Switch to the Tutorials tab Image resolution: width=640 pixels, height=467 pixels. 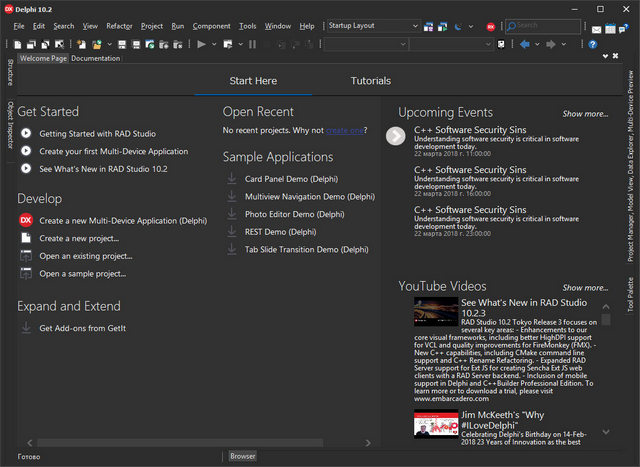point(370,81)
